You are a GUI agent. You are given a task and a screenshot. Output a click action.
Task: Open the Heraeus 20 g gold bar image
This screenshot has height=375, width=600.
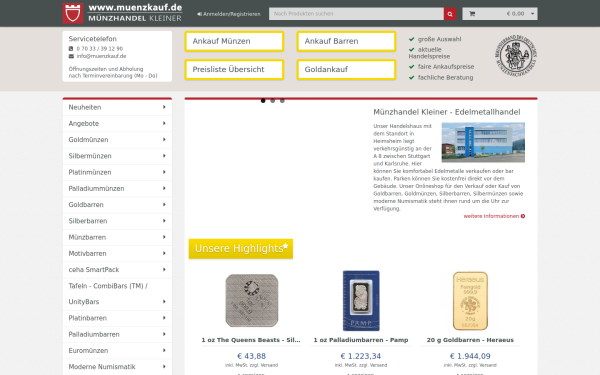pos(470,301)
